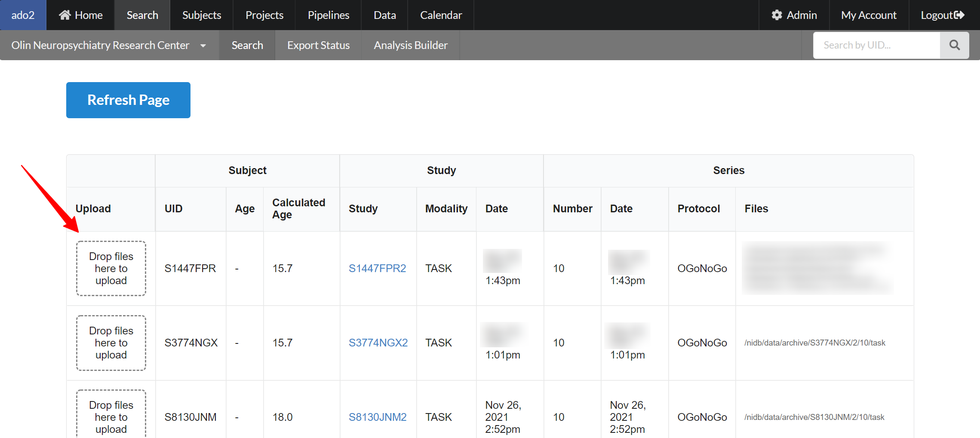980x438 pixels.
Task: Open My Account
Action: pyautogui.click(x=869, y=15)
